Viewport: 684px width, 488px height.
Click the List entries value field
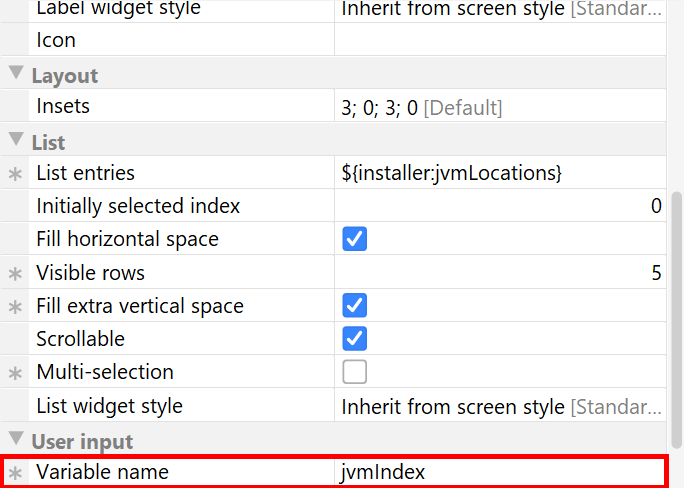tap(500, 173)
